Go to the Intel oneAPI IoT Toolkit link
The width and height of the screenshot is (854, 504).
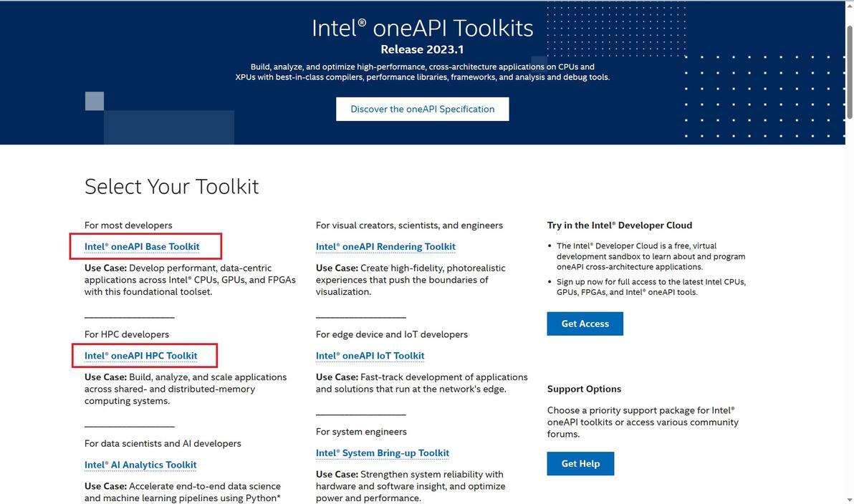[370, 356]
